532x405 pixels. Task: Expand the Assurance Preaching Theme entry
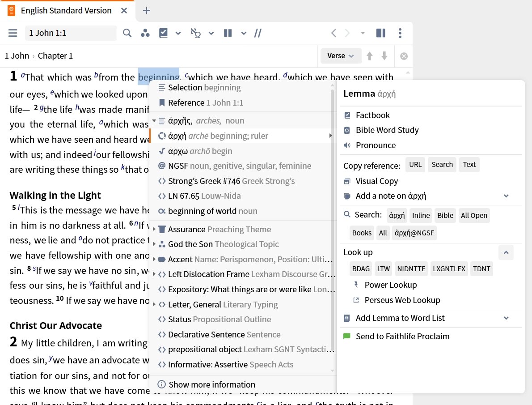(x=154, y=230)
